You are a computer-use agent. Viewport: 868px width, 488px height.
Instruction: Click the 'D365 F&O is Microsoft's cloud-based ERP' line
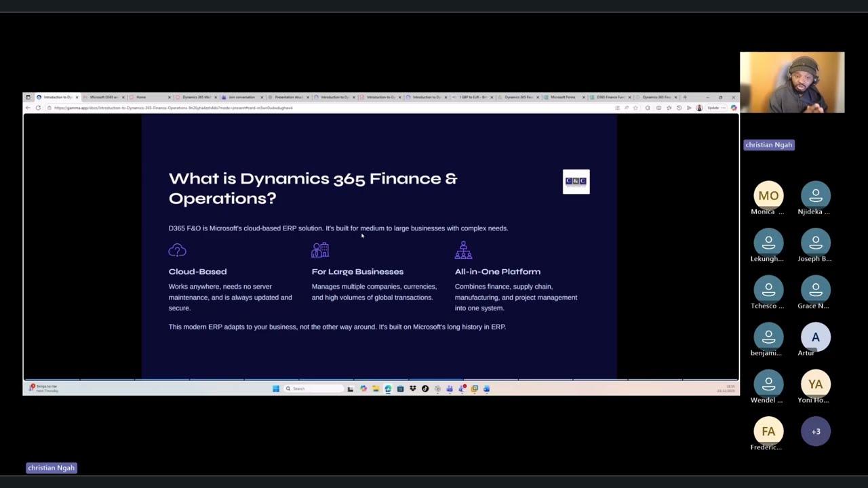[338, 228]
